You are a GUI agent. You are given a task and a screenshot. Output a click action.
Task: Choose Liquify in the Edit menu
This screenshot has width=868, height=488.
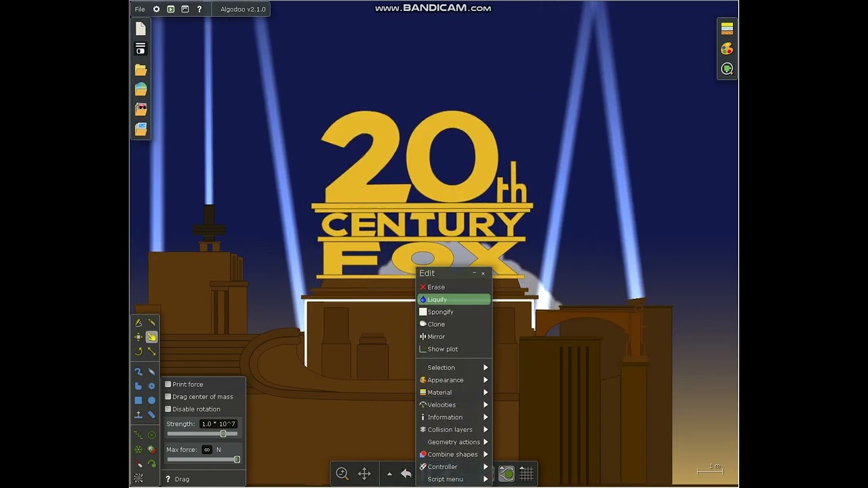(454, 300)
